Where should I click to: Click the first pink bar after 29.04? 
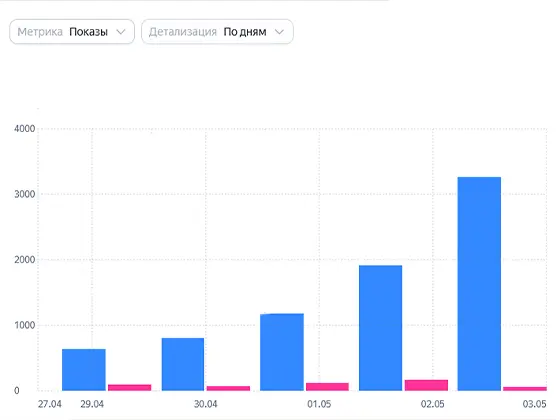[x=130, y=388]
